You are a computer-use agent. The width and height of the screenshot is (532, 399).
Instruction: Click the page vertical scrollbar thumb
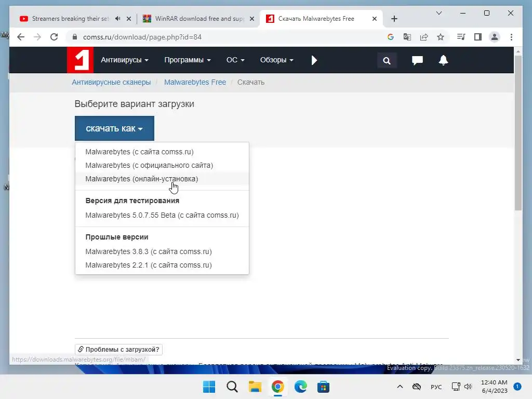518,132
